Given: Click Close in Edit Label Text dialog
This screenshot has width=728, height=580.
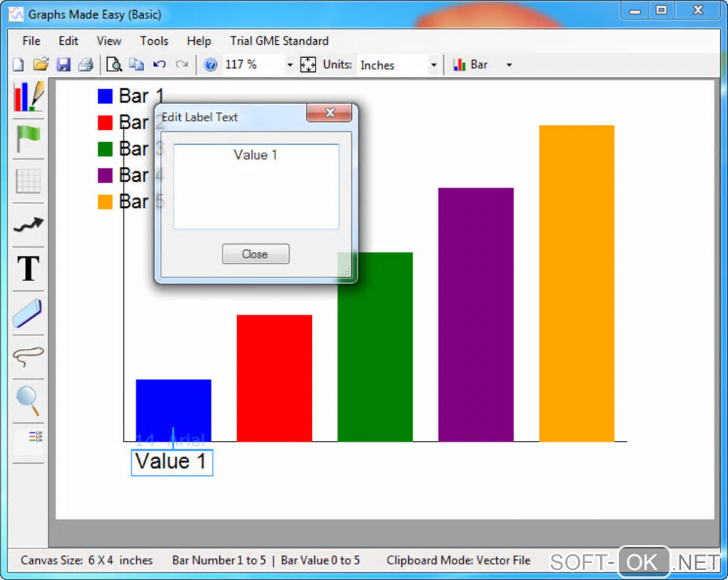Looking at the screenshot, I should coord(256,254).
